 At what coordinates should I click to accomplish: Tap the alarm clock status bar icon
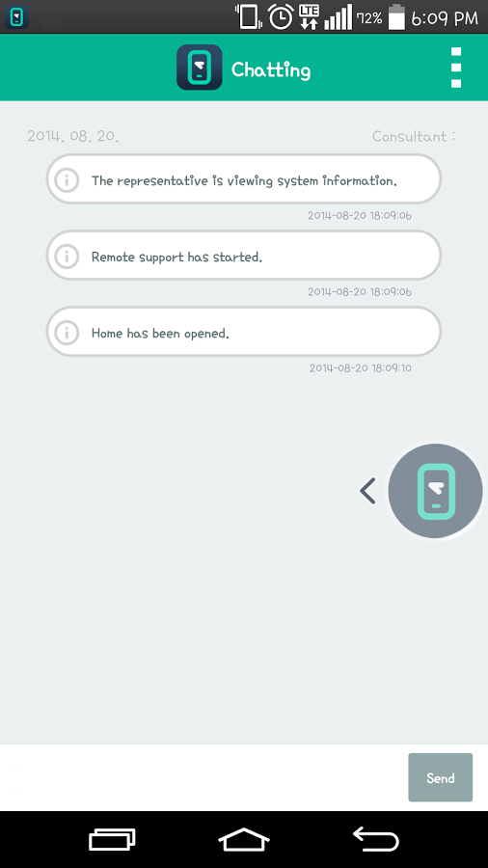[281, 16]
